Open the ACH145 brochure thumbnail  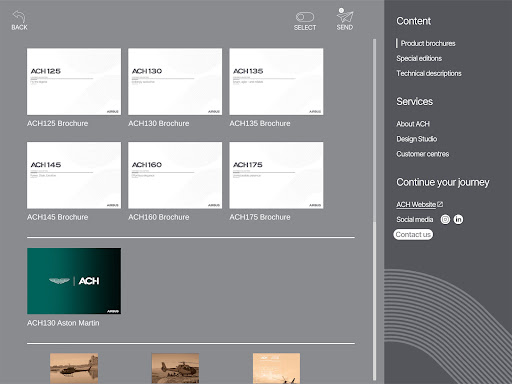point(74,175)
